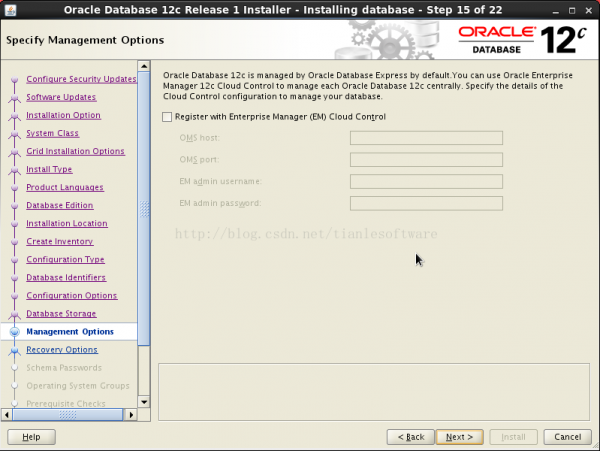Viewport: 600px width, 451px height.
Task: Click the step list horizontal scrollbar thumb
Action: 68,415
